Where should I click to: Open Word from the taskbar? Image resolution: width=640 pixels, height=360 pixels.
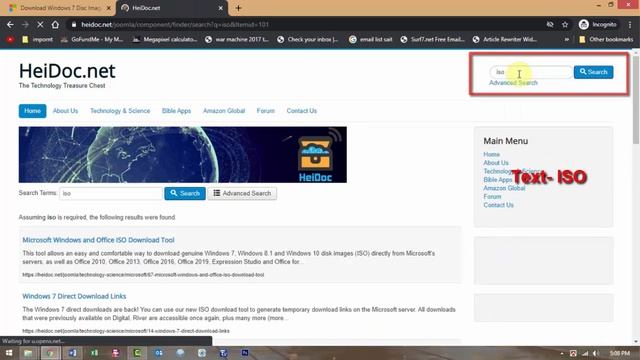(72, 353)
